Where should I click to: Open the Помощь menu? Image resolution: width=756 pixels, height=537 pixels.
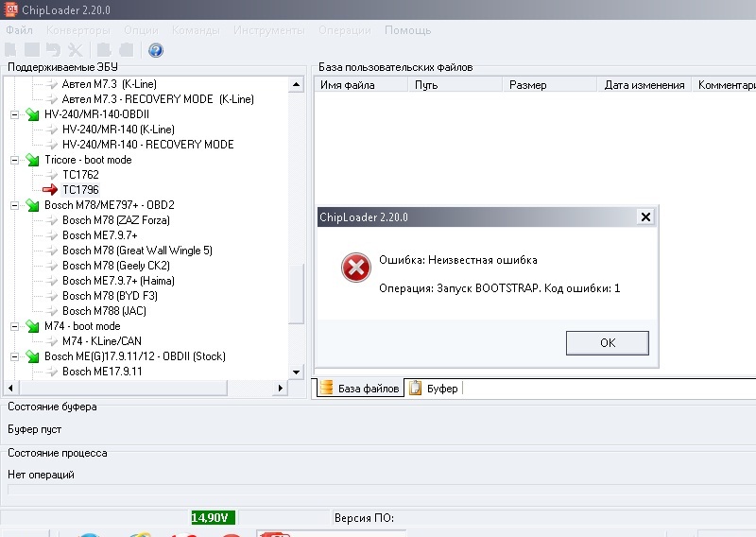click(407, 30)
